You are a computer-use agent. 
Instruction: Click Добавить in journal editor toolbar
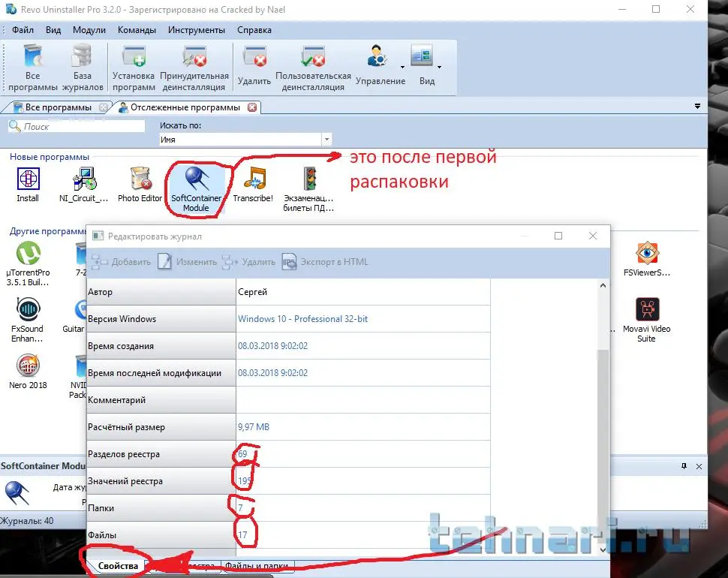click(122, 262)
